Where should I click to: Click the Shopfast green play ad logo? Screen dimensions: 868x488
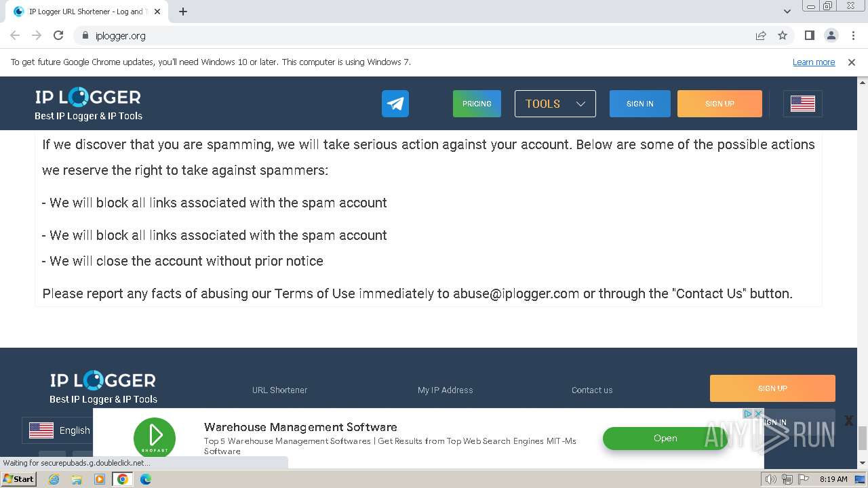point(155,438)
